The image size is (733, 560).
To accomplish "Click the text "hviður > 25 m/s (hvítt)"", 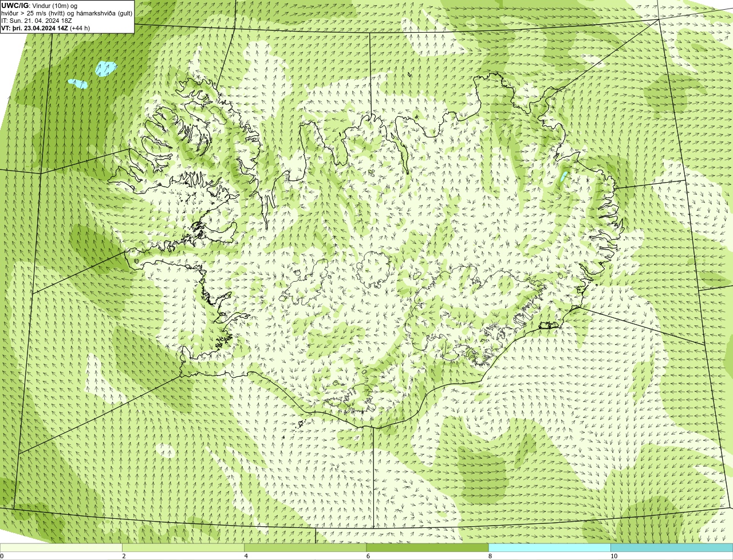I will point(33,13).
